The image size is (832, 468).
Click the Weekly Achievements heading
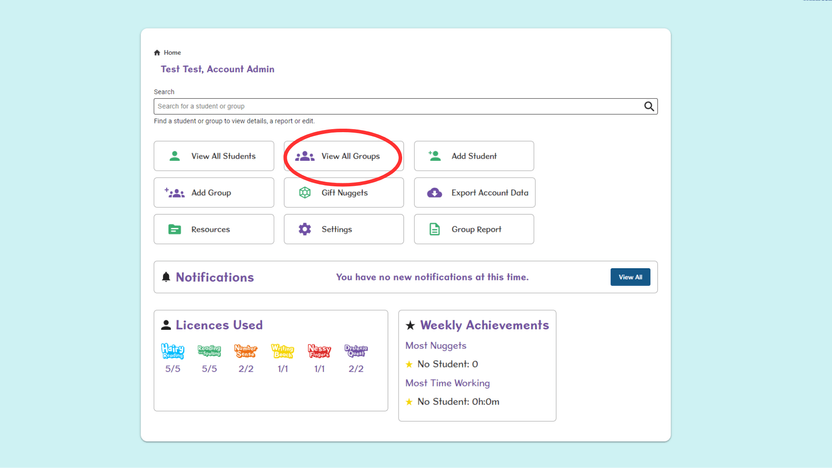(x=484, y=325)
